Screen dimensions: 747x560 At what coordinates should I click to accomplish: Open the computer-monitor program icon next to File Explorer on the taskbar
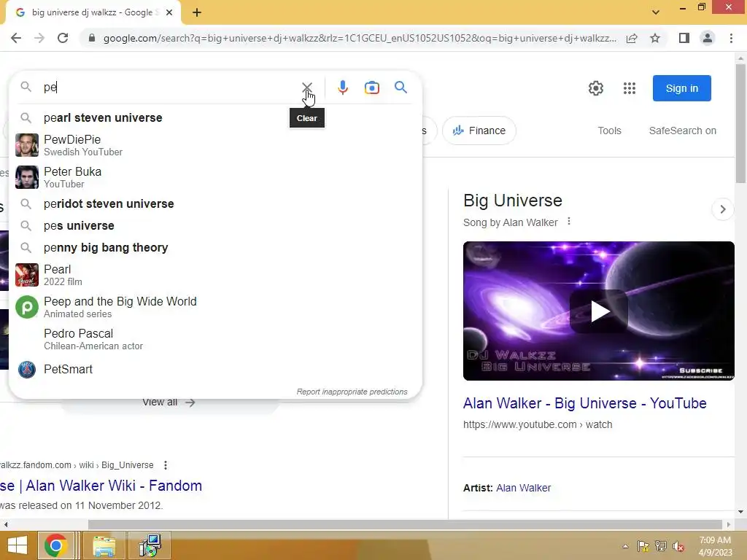pyautogui.click(x=150, y=545)
